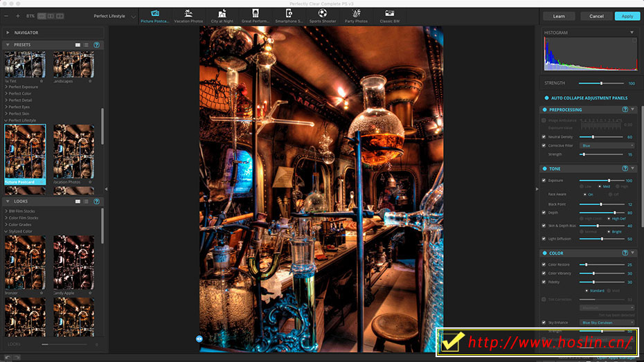This screenshot has height=362, width=644.
Task: Uncheck Corrective Filter checkbox
Action: click(544, 145)
